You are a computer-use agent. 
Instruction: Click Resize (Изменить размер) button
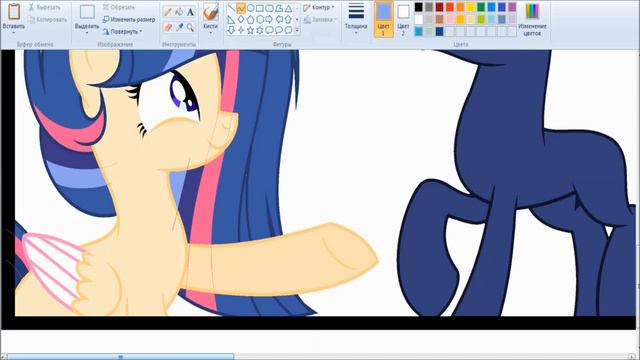click(x=129, y=19)
